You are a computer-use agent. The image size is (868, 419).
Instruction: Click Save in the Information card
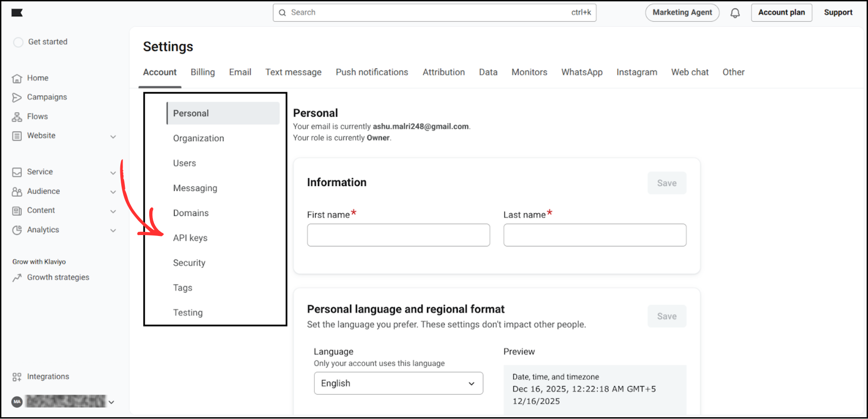(x=666, y=183)
